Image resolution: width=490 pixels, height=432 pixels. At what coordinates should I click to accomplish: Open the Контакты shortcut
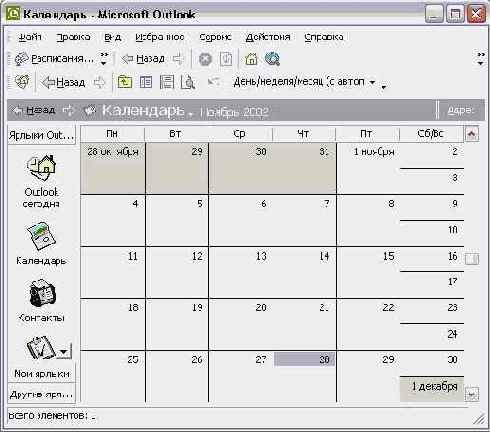(41, 301)
